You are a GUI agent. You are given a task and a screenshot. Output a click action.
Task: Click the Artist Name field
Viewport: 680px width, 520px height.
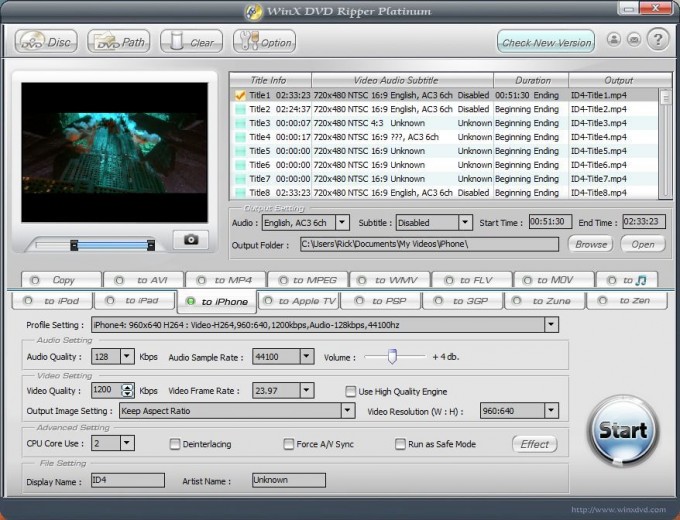click(x=288, y=480)
